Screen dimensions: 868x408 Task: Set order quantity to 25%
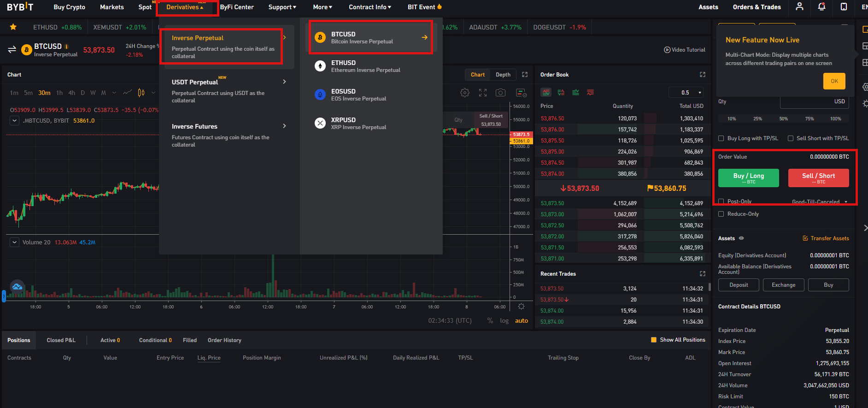click(757, 118)
